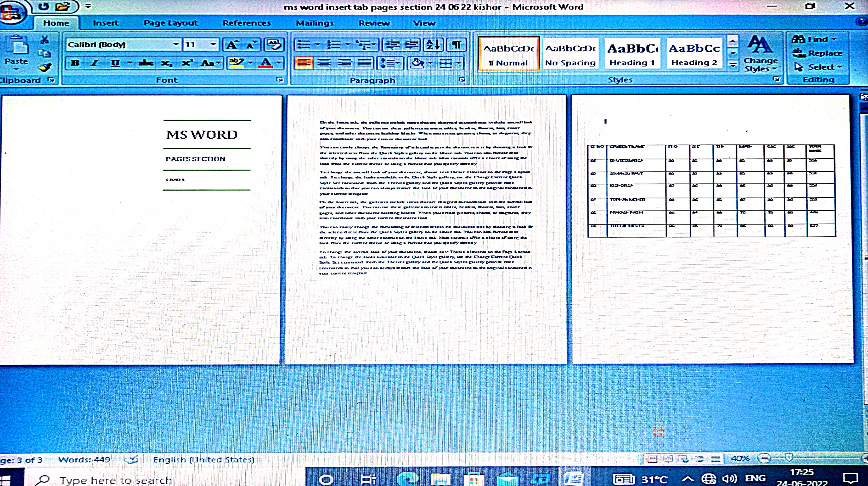The height and width of the screenshot is (486, 868).
Task: Click the Format Painter brush icon
Action: (44, 68)
